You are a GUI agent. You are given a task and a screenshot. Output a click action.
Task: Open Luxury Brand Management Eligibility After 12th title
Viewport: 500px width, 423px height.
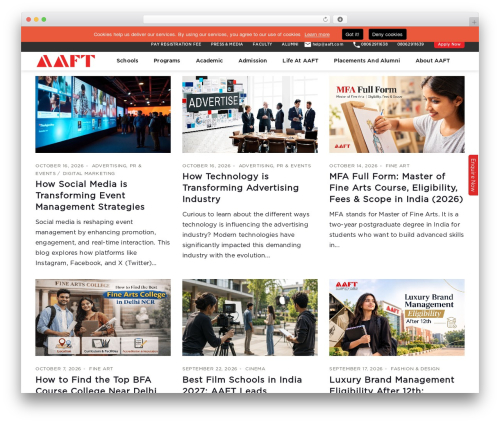click(x=392, y=385)
